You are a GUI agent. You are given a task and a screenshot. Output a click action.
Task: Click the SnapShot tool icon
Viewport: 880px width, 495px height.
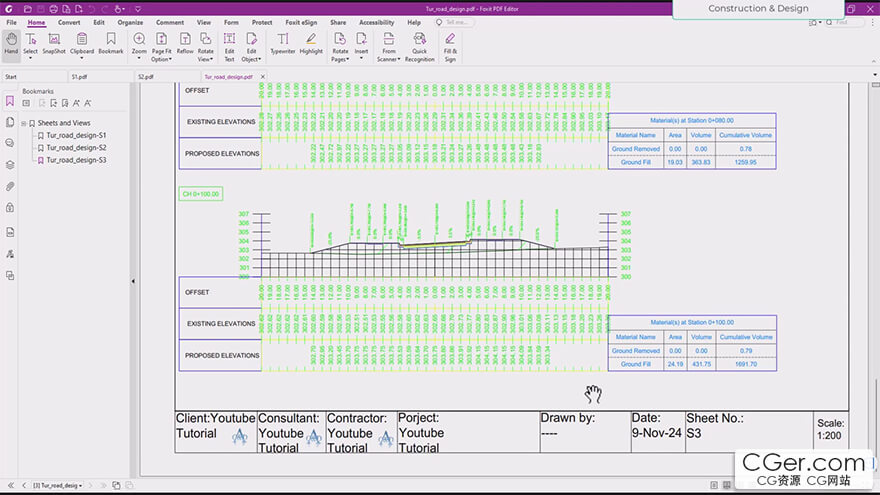(53, 43)
